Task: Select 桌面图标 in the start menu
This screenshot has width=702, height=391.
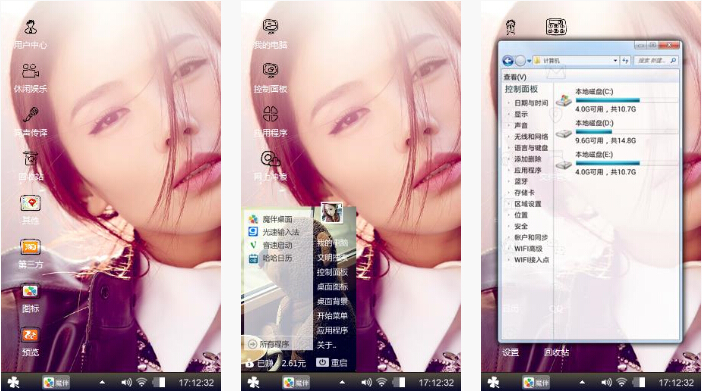Action: click(332, 287)
